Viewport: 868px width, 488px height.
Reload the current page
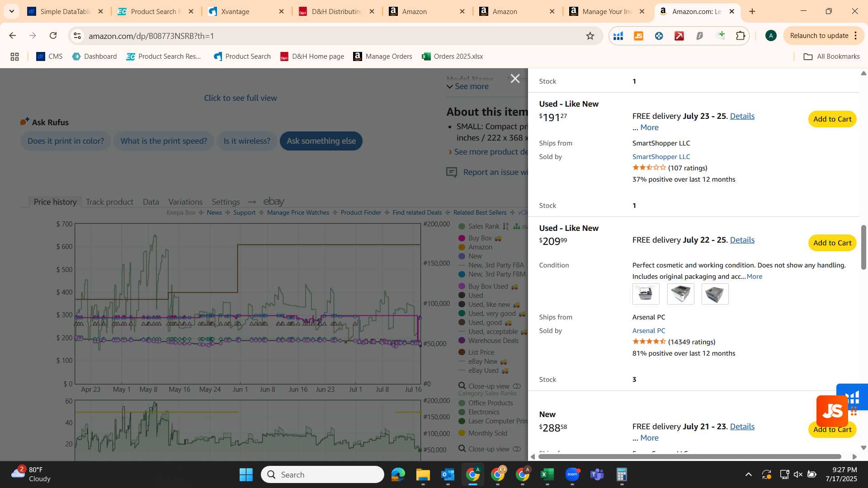point(53,36)
